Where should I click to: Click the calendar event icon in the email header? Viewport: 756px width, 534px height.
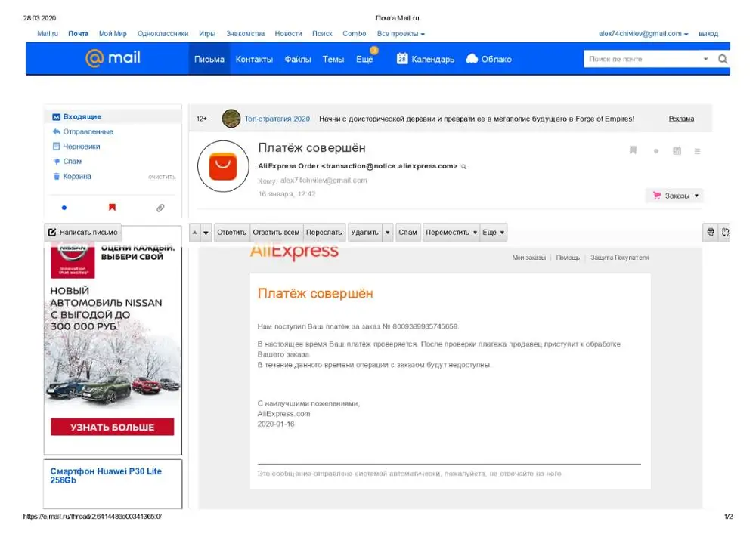coord(677,151)
